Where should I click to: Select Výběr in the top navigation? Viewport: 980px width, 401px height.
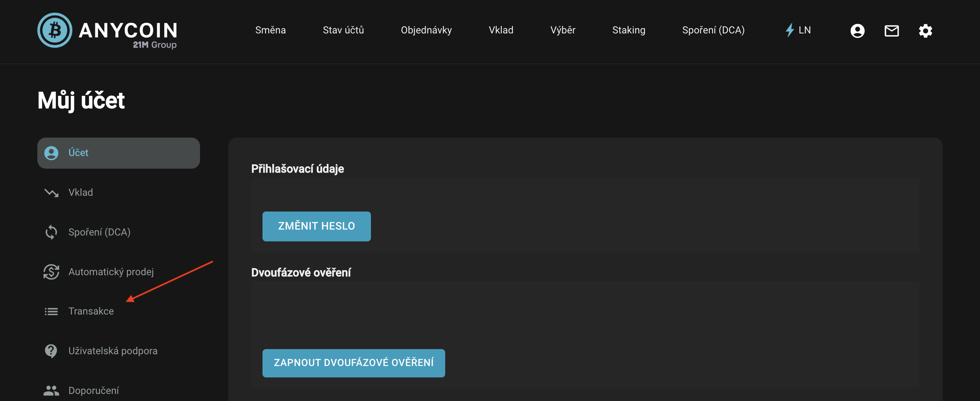[x=562, y=30]
